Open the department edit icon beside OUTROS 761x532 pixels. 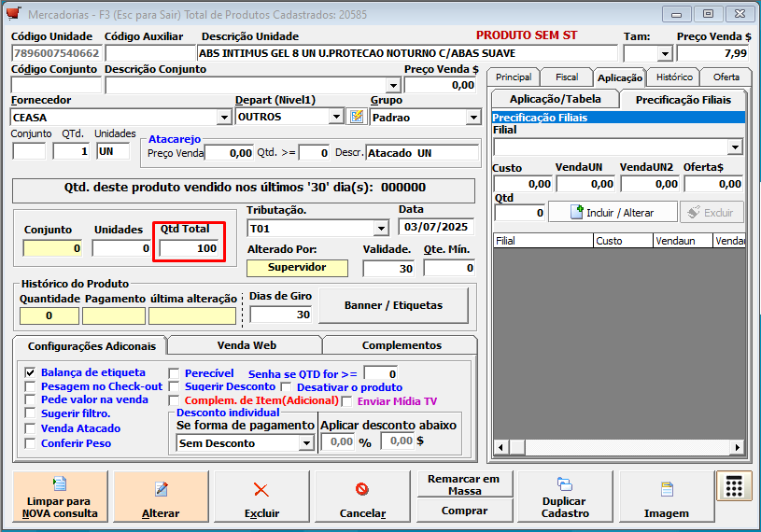pyautogui.click(x=356, y=117)
